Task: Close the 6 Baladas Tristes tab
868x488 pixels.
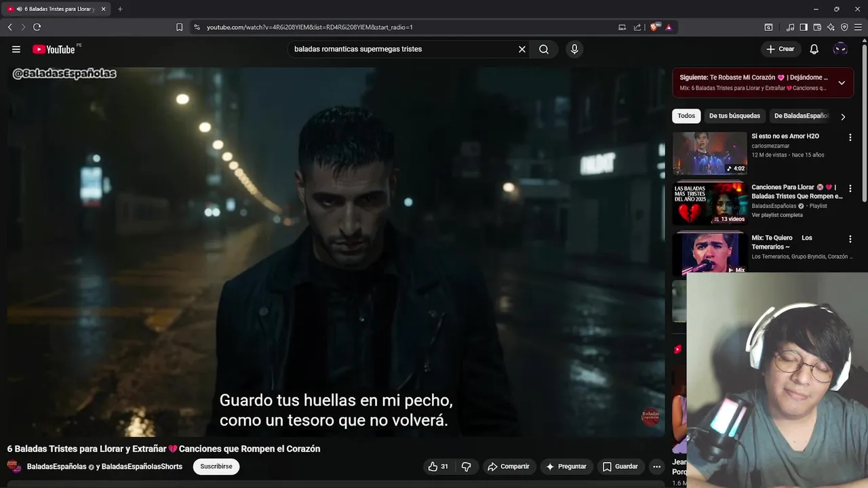Action: [104, 9]
